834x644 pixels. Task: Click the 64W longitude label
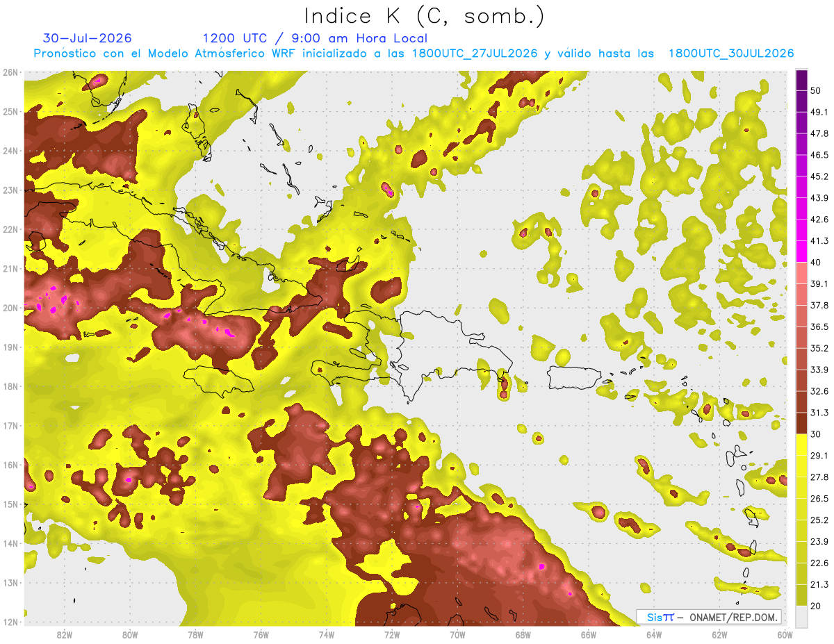(x=654, y=634)
